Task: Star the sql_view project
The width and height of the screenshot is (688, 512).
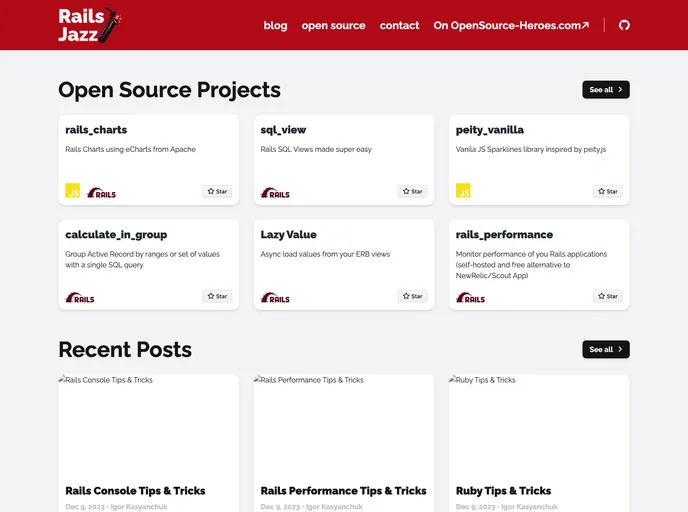Action: 412,191
